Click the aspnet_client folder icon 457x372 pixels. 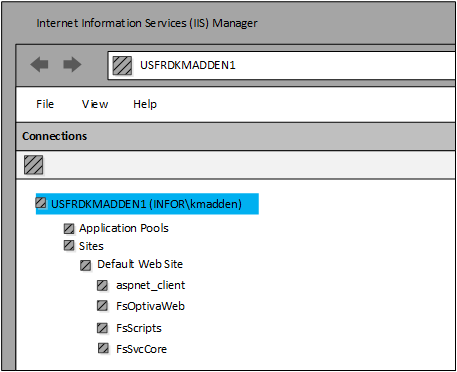pos(102,286)
